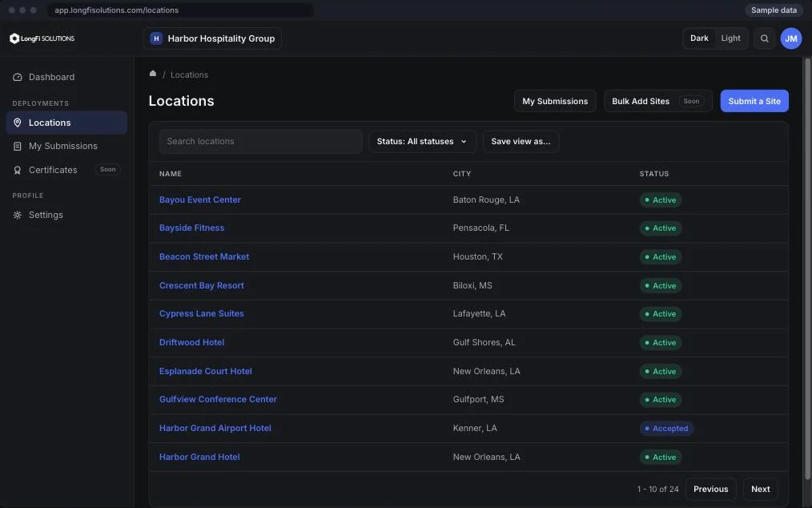
Task: Click the Certificates ribbon icon
Action: pyautogui.click(x=17, y=170)
